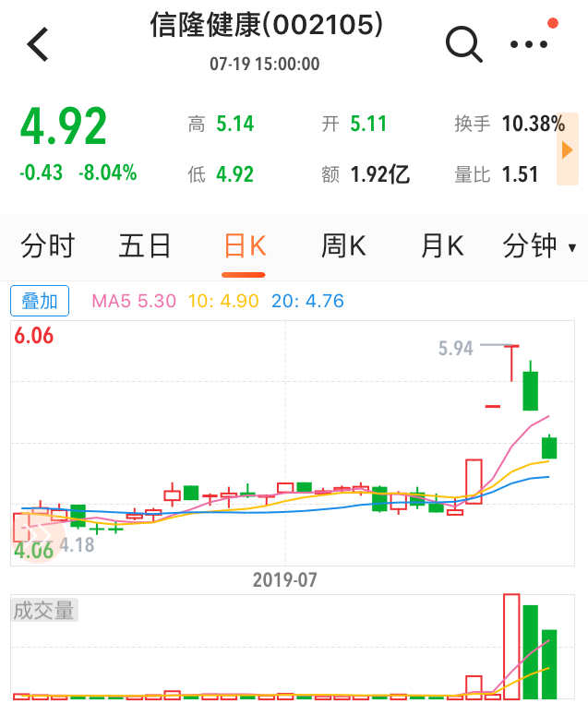This screenshot has width=588, height=703.
Task: Tap the double-chevron chart scroll icon
Action: click(x=37, y=535)
